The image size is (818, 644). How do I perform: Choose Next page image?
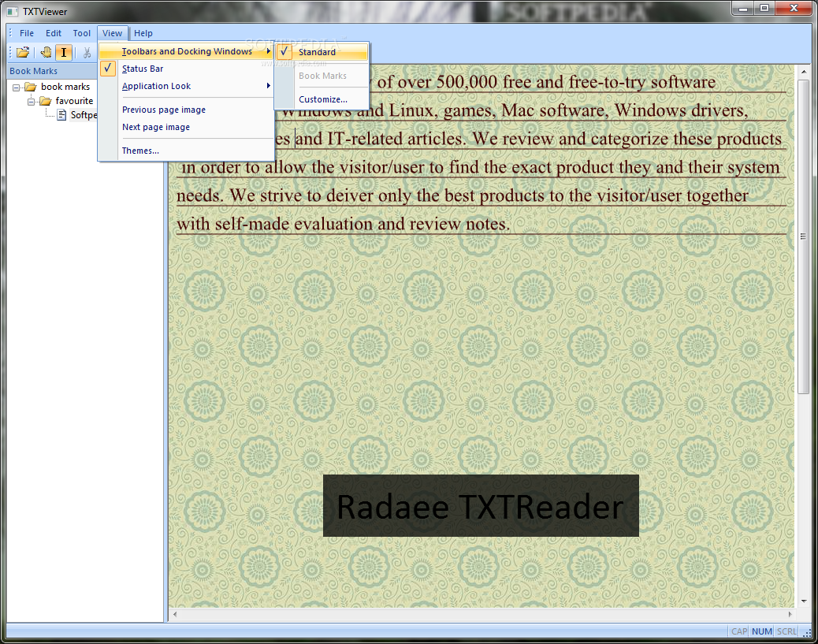[x=156, y=127]
